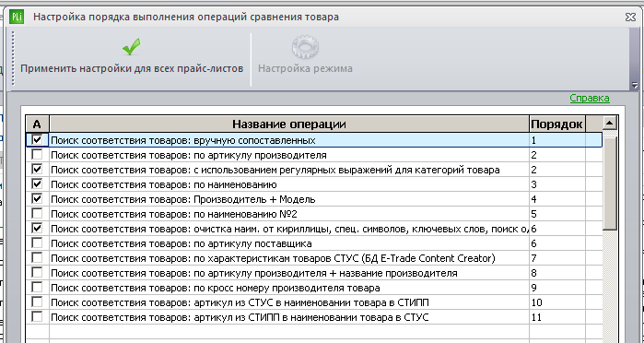Uncheck Производитель + Модель checkbox
The image size is (644, 343).
pos(37,199)
